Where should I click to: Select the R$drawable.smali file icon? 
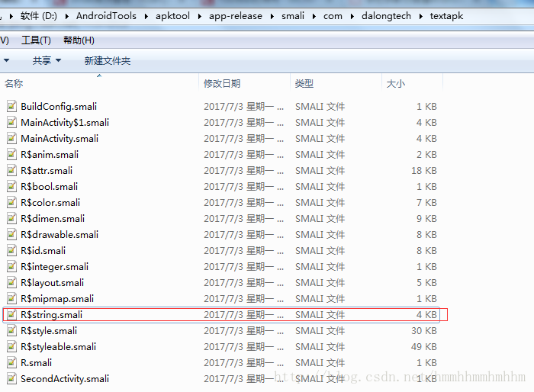[x=11, y=234]
